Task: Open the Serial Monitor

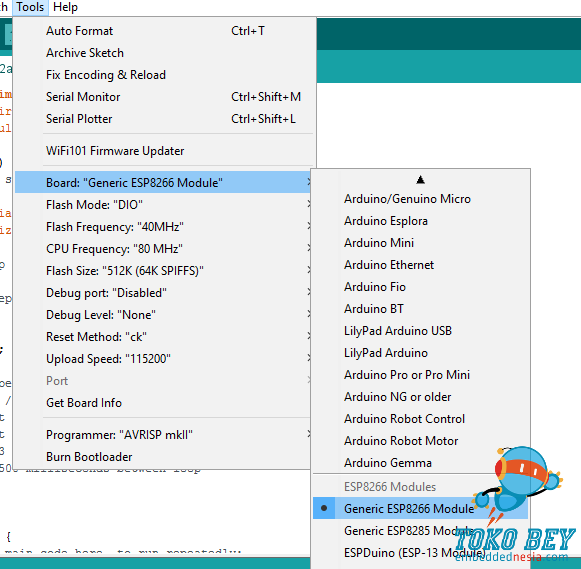Action: pyautogui.click(x=165, y=97)
